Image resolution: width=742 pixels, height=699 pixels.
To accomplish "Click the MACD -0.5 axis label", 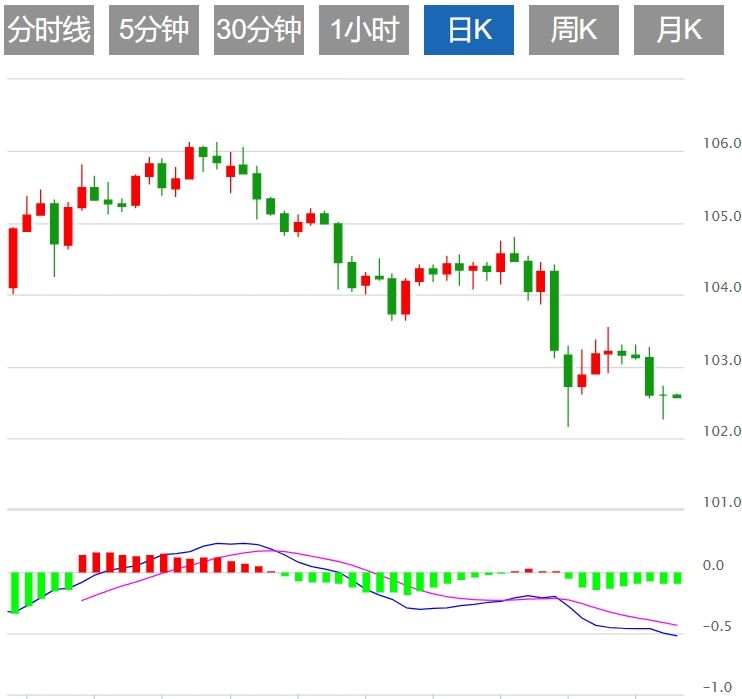I will tap(717, 626).
